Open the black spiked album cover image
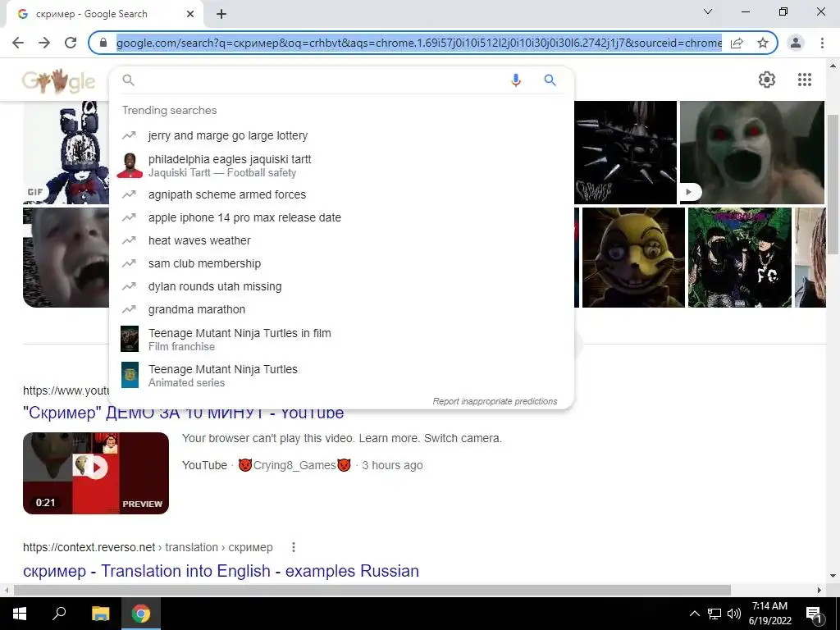The width and height of the screenshot is (840, 630). point(625,152)
